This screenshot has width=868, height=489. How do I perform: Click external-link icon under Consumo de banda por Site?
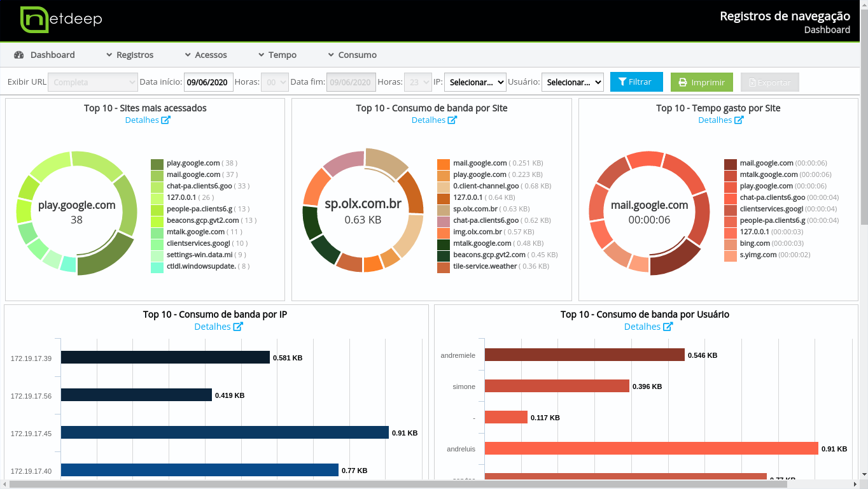click(452, 120)
